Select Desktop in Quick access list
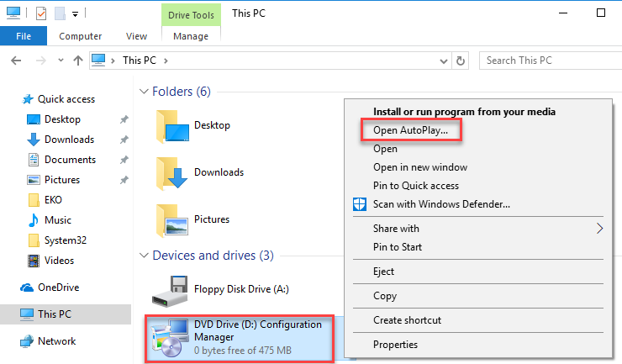622x364 pixels. click(x=63, y=119)
